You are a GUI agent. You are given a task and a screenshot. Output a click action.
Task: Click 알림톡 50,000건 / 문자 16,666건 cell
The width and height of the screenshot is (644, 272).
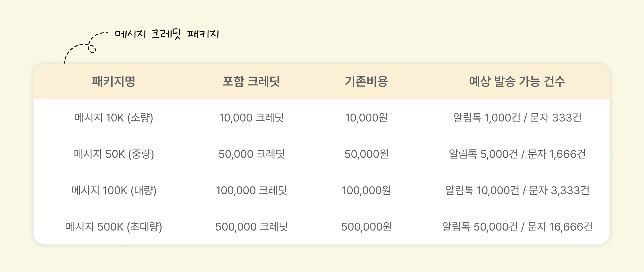[517, 227]
